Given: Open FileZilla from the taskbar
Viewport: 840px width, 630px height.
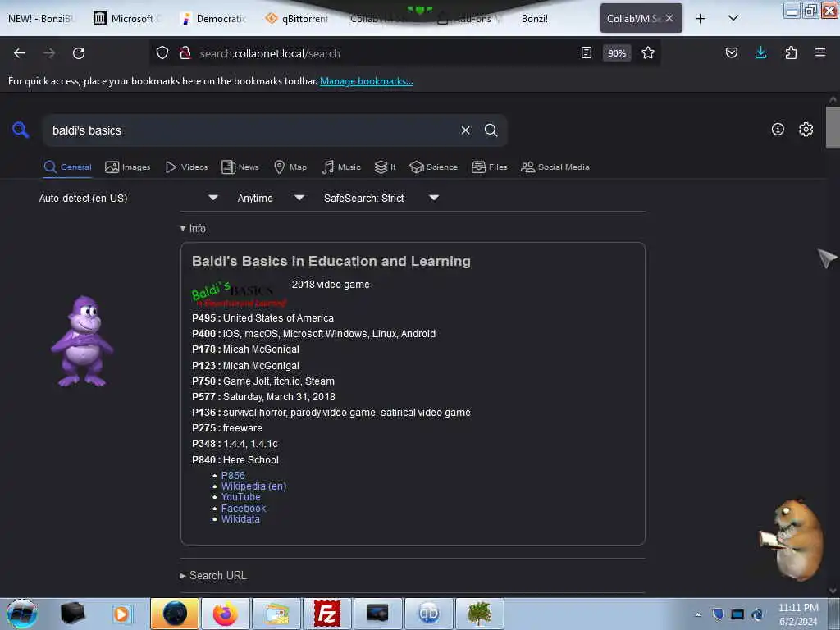Looking at the screenshot, I should [x=326, y=614].
